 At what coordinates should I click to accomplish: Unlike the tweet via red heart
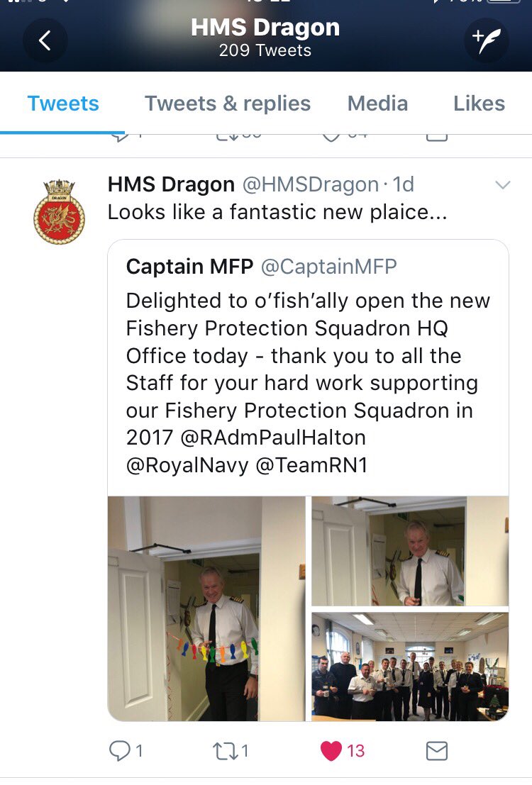click(331, 750)
